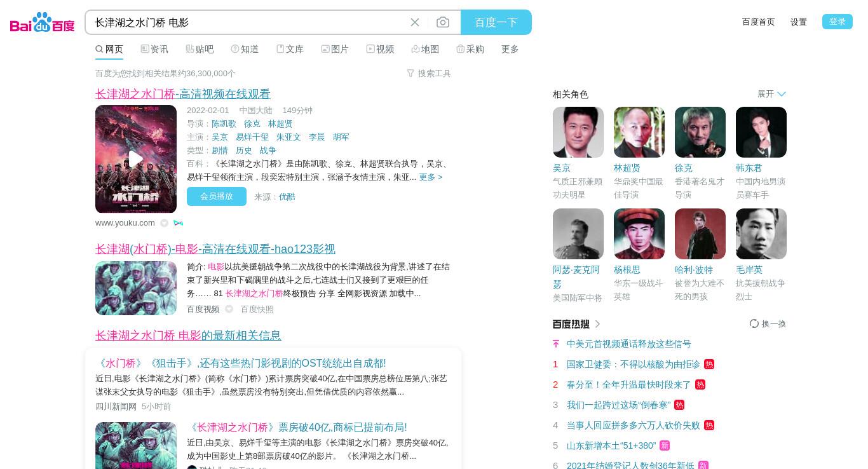Click 杨根思 name link

click(x=627, y=269)
